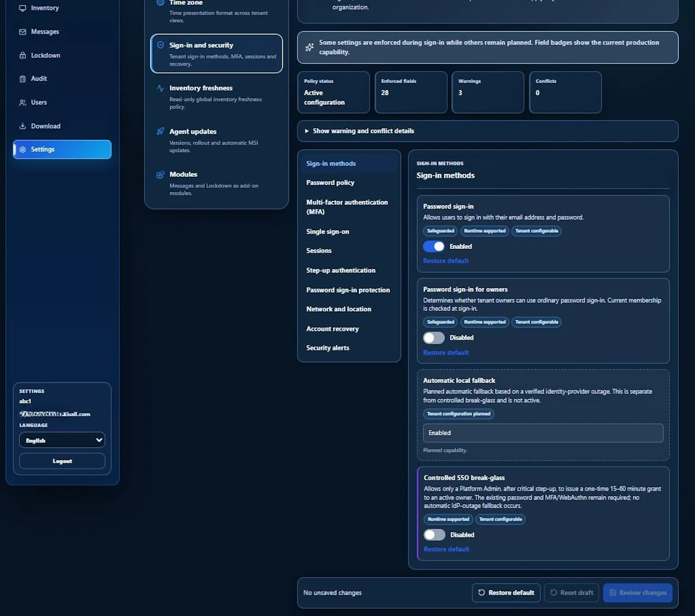Image resolution: width=695 pixels, height=616 pixels.
Task: Toggle Controlled SSO break-glass switch
Action: (434, 535)
